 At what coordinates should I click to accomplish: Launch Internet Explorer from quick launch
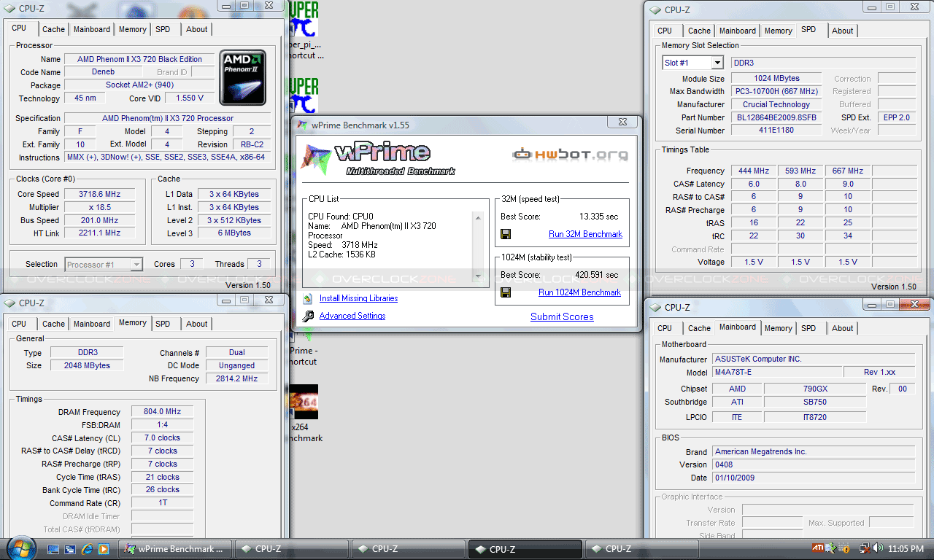(x=87, y=549)
